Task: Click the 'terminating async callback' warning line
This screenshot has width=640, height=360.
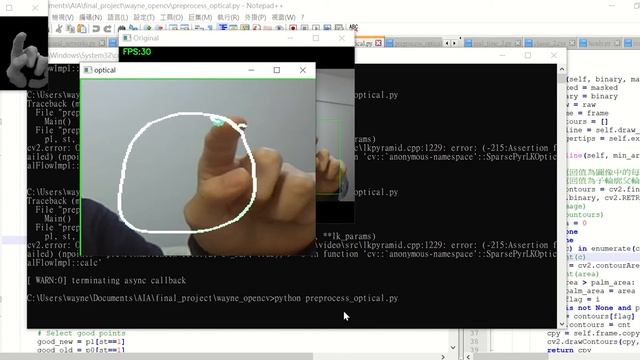Action: tap(107, 280)
